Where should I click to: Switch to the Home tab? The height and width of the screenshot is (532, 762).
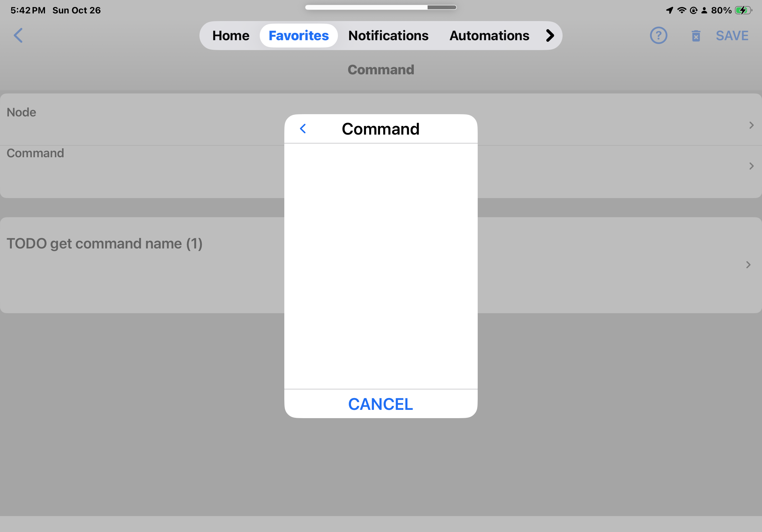click(231, 35)
